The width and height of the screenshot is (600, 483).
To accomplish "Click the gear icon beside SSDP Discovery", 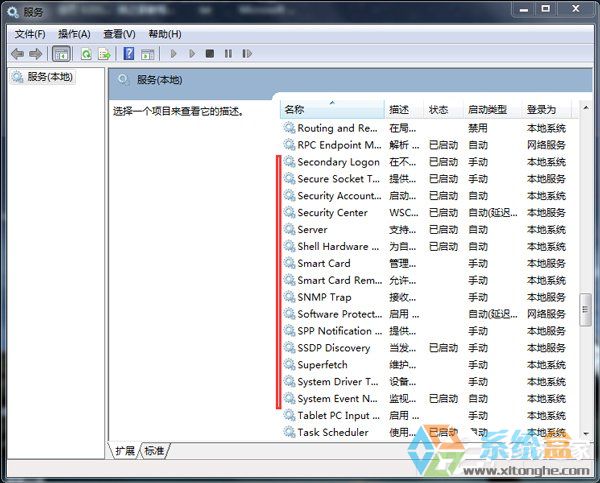I will pyautogui.click(x=289, y=348).
